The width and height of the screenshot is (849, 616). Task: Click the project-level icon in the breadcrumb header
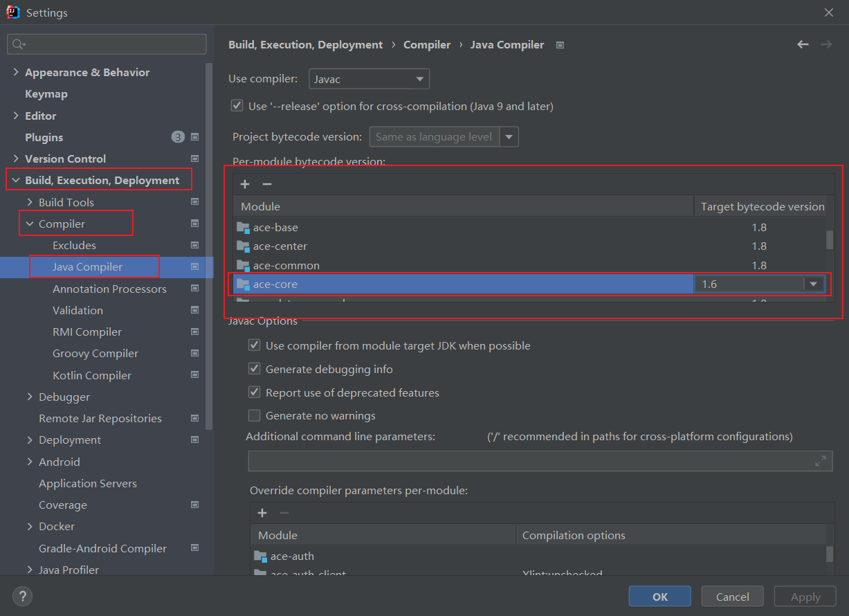click(560, 45)
